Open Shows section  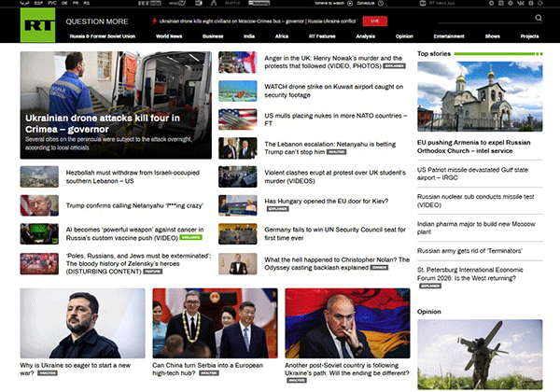click(493, 36)
